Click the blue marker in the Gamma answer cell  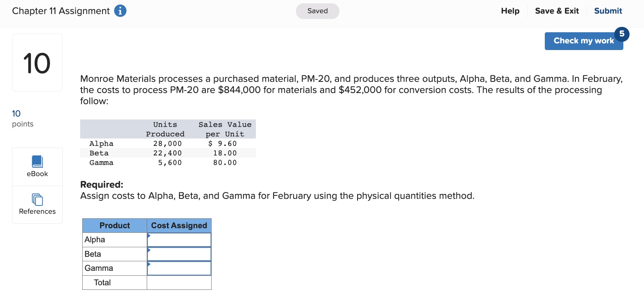click(x=149, y=264)
